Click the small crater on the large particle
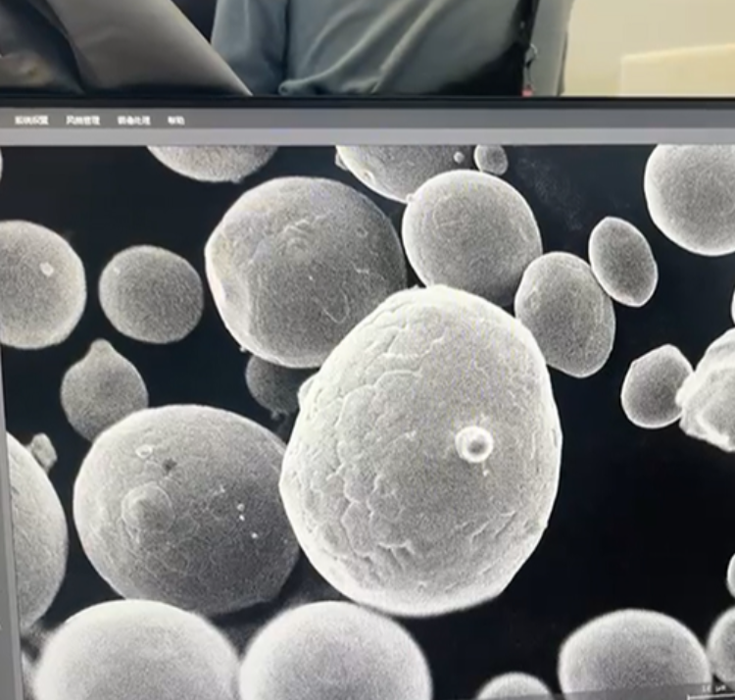 coord(474,444)
